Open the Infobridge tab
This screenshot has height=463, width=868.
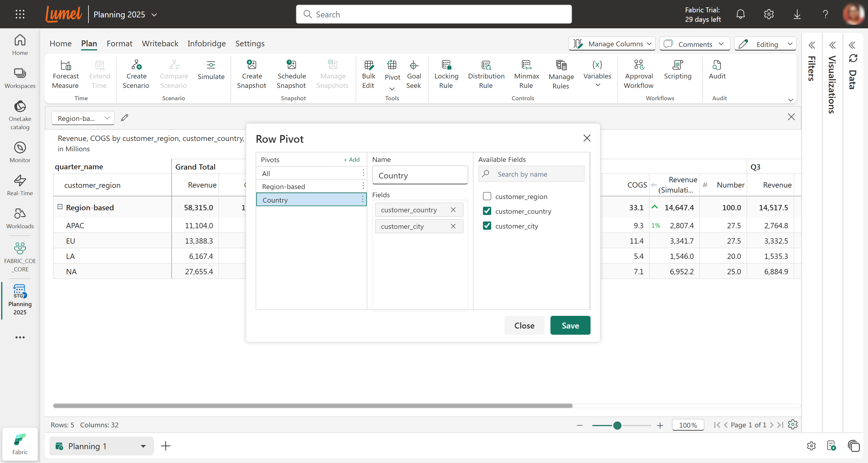[x=207, y=43]
